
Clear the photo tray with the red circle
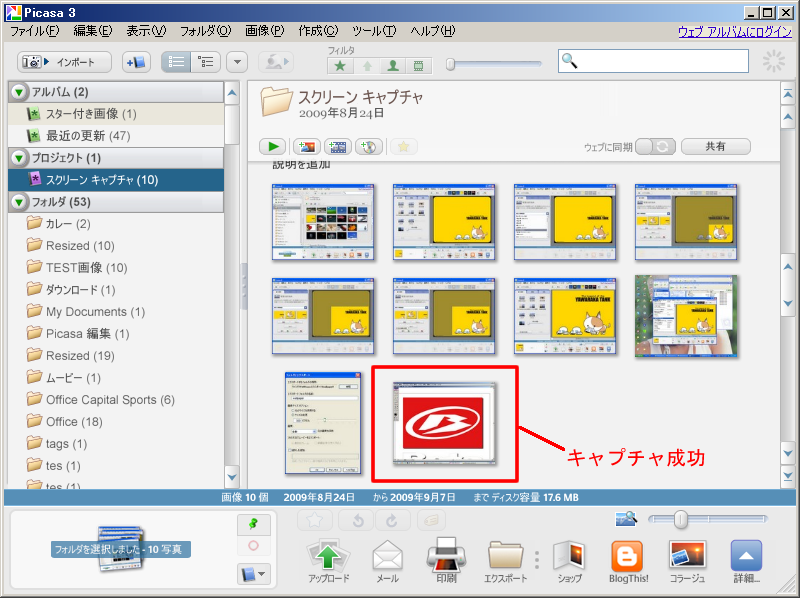coord(254,546)
